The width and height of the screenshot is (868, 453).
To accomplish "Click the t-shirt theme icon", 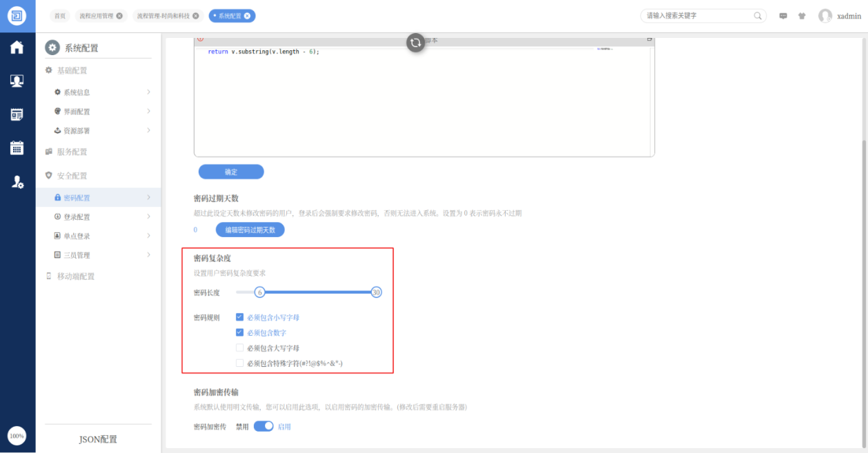I will (802, 16).
